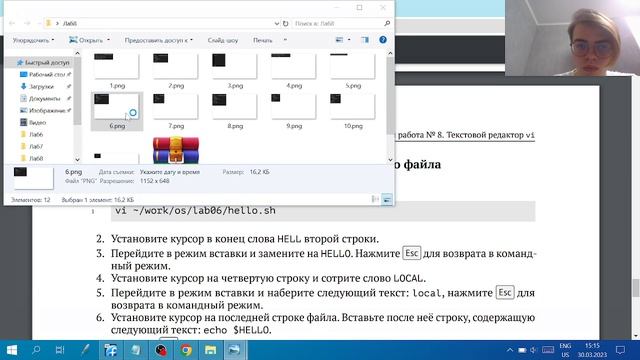Click the Windows Start button

tap(12, 350)
